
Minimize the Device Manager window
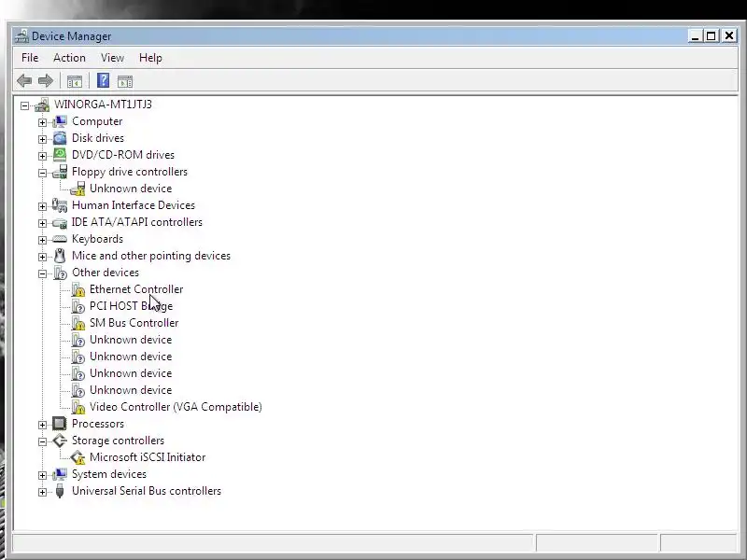tap(695, 36)
